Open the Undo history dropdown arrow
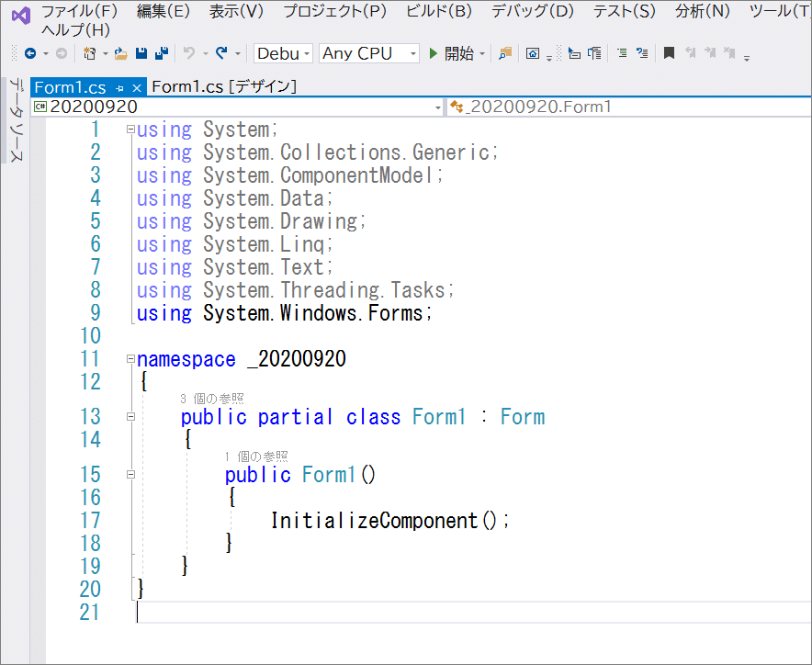Screen dimensions: 812x665 (205, 53)
